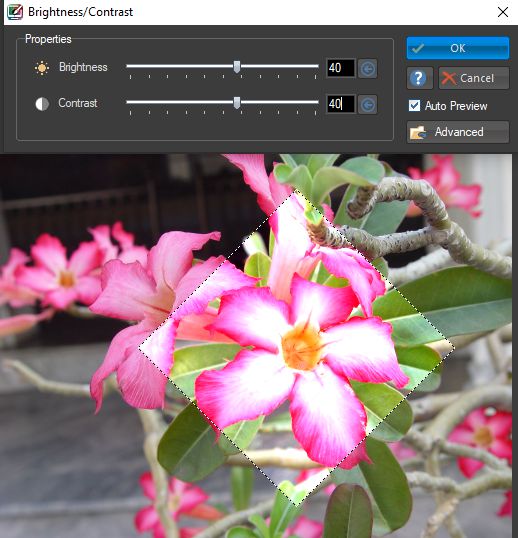Image resolution: width=518 pixels, height=538 pixels.
Task: Click the Contrast half-circle icon
Action: 42,104
